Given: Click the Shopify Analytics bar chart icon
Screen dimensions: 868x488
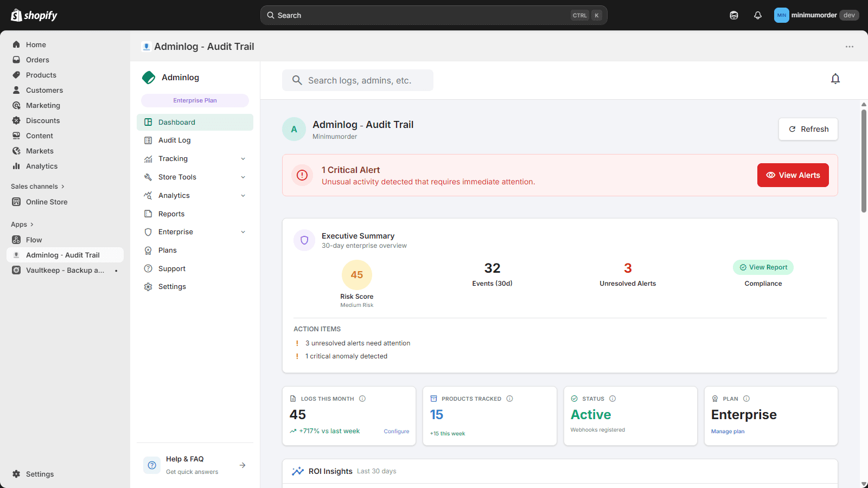Looking at the screenshot, I should click(x=16, y=166).
